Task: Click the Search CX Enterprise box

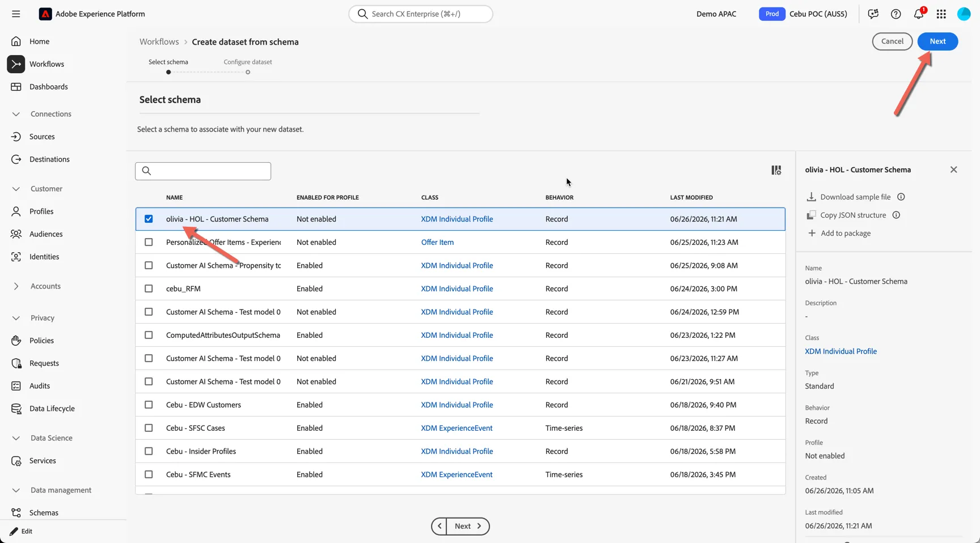Action: coord(421,14)
